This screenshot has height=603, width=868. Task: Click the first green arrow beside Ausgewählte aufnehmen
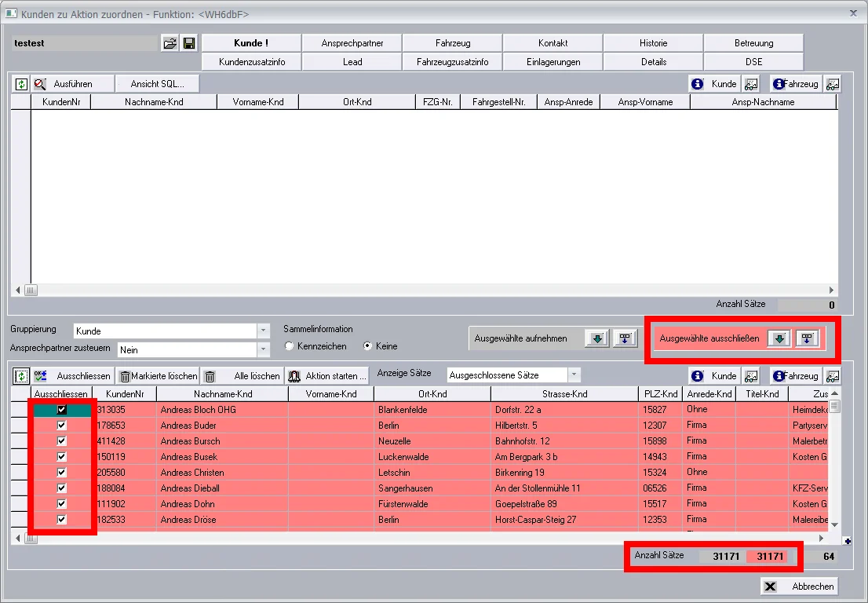597,338
